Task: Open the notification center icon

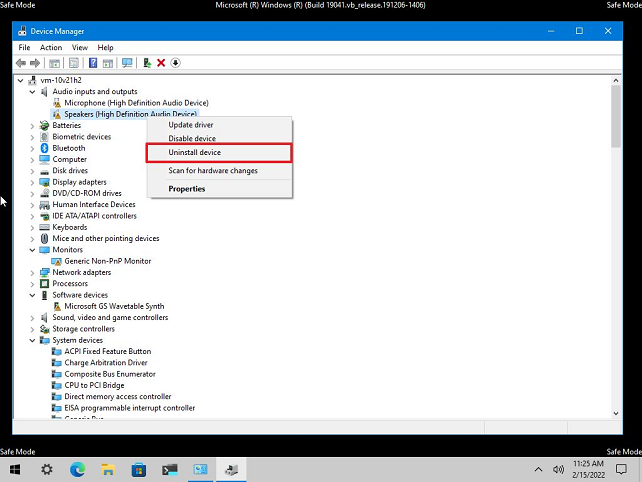Action: pos(621,470)
